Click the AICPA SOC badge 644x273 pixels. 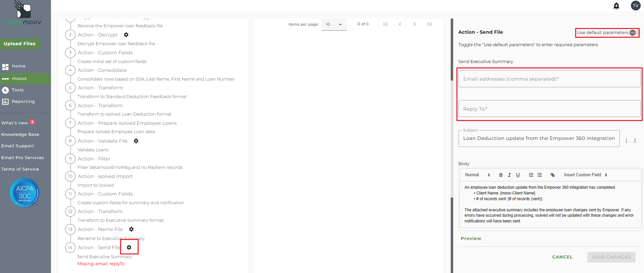pos(25,192)
